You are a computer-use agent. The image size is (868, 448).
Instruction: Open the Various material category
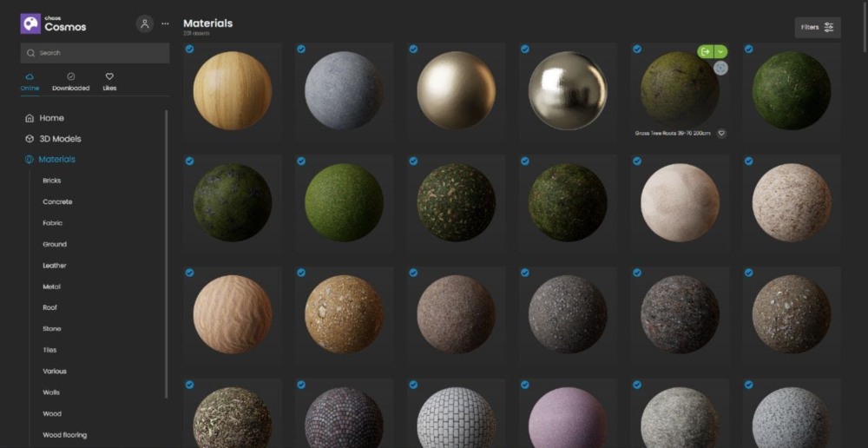pyautogui.click(x=54, y=372)
